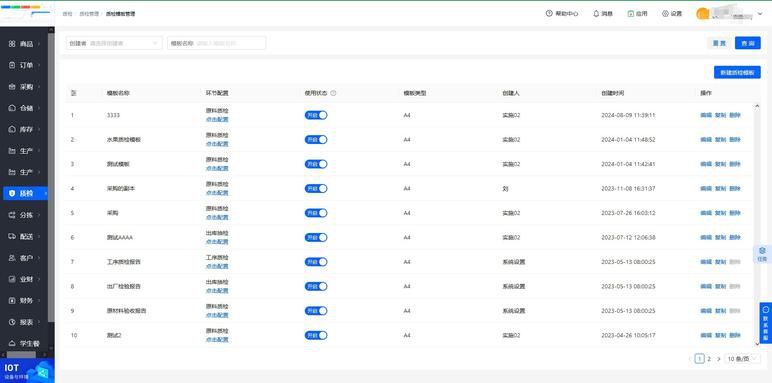This screenshot has width=772, height=383.
Task: Click the 模板名称 search input field
Action: pyautogui.click(x=217, y=43)
